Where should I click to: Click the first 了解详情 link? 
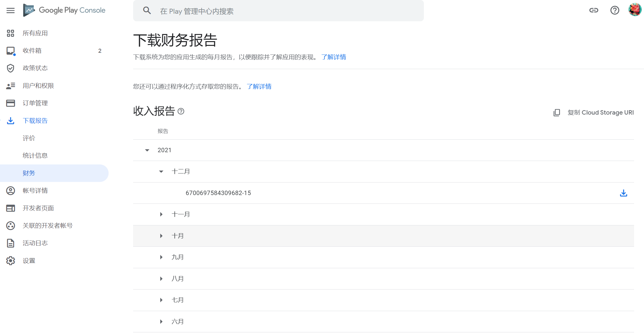coord(334,57)
